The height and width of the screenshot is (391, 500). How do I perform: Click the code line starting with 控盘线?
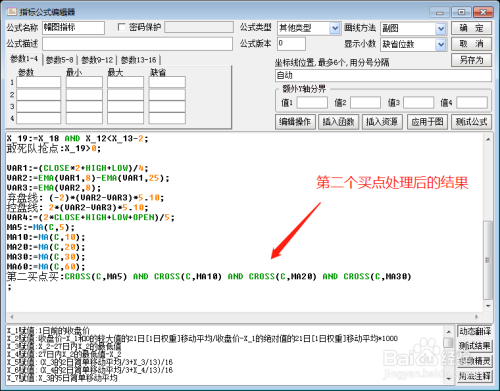point(78,207)
